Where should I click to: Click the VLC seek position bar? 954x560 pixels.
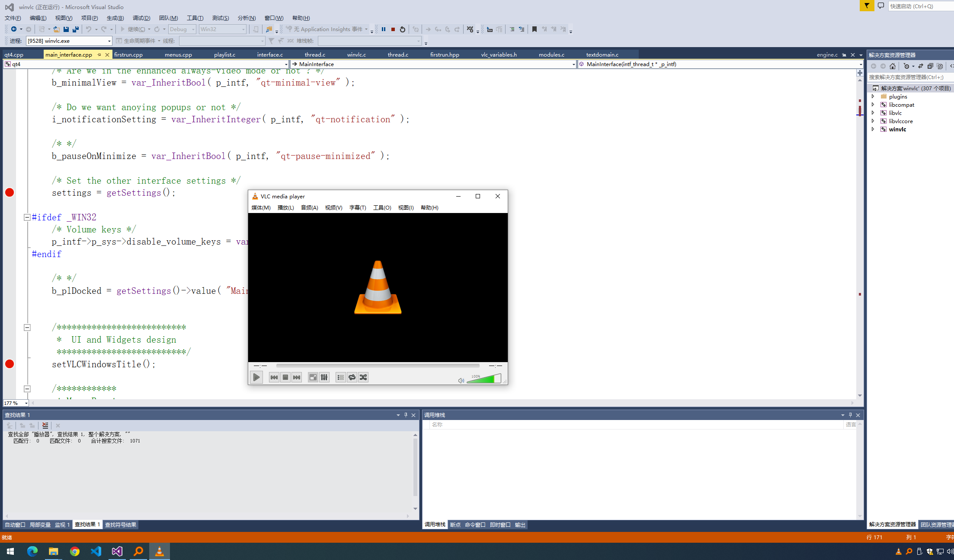pos(378,366)
